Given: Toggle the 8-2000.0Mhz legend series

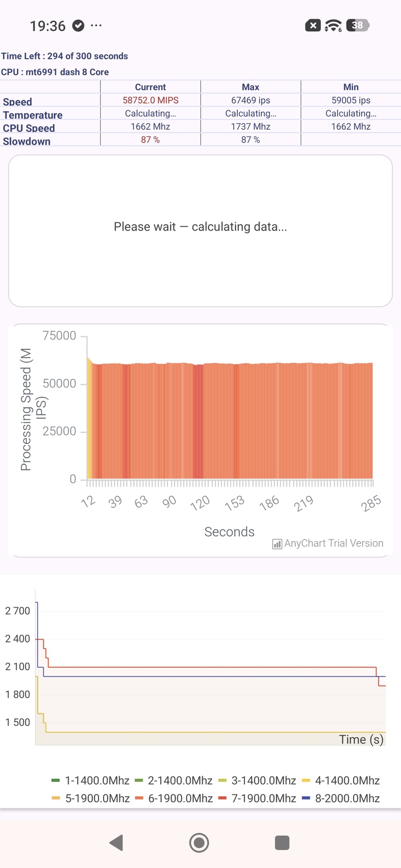Looking at the screenshot, I should click(x=341, y=798).
